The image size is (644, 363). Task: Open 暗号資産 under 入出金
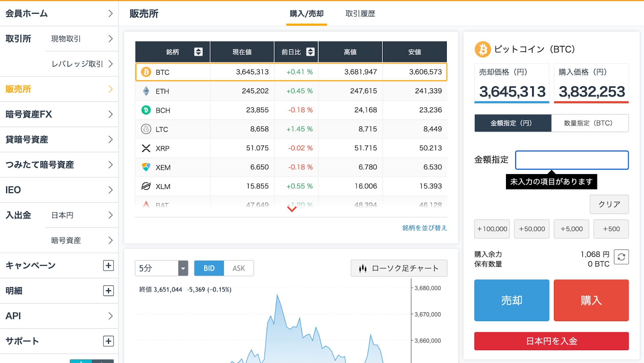pos(82,240)
